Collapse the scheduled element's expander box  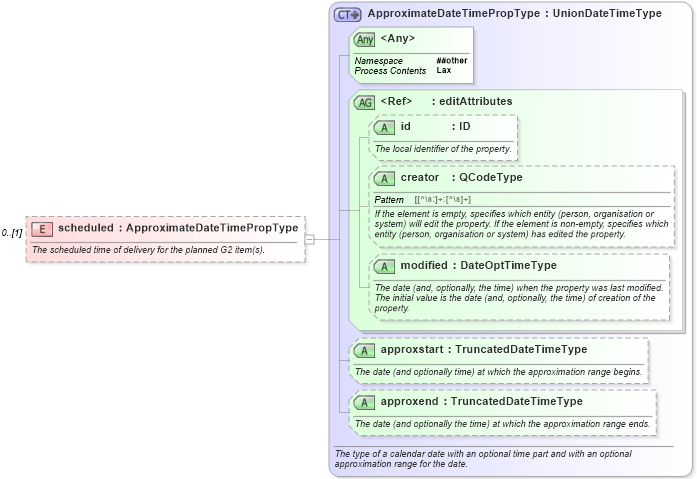point(310,240)
